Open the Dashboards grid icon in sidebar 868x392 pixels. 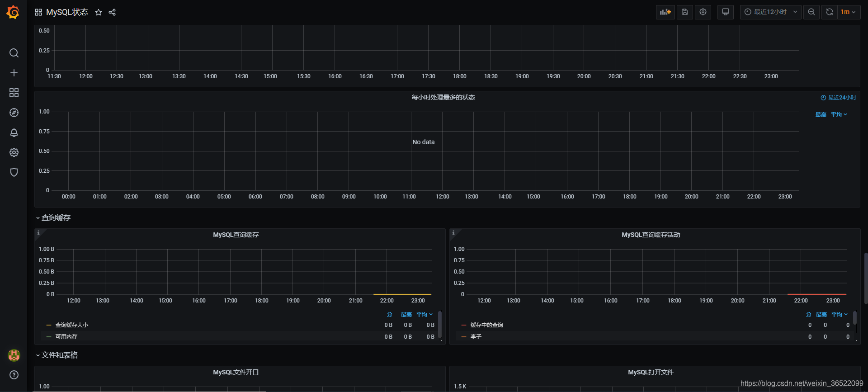tap(14, 93)
